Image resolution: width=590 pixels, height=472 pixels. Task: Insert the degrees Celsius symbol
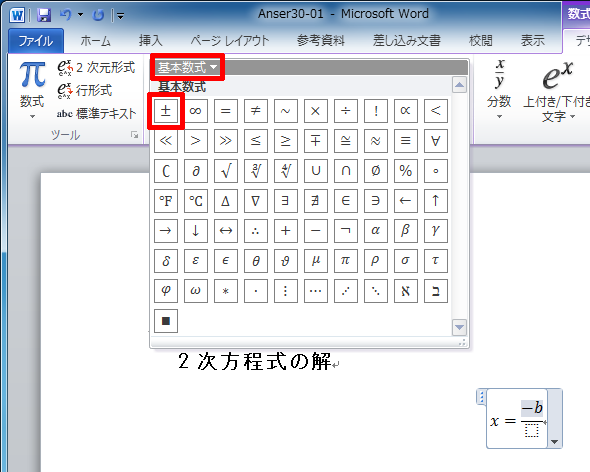196,201
